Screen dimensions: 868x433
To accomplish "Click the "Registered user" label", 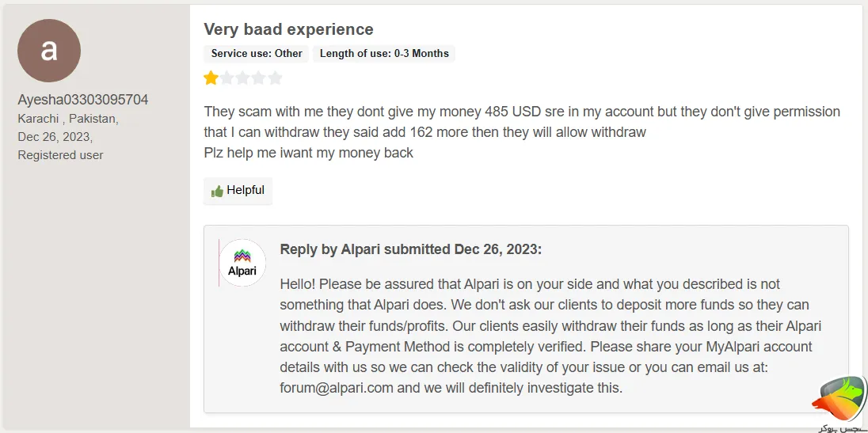I will (x=60, y=155).
